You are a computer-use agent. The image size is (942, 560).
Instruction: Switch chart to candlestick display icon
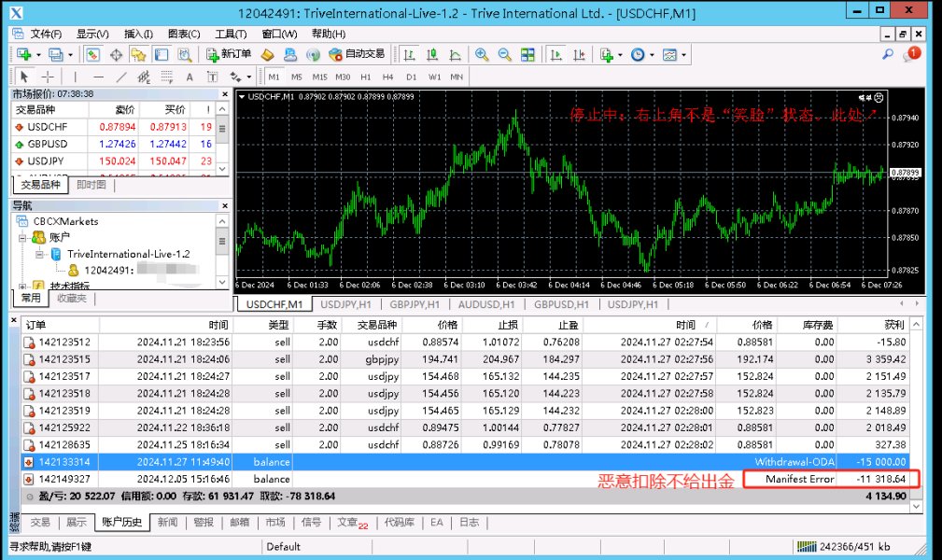[430, 54]
